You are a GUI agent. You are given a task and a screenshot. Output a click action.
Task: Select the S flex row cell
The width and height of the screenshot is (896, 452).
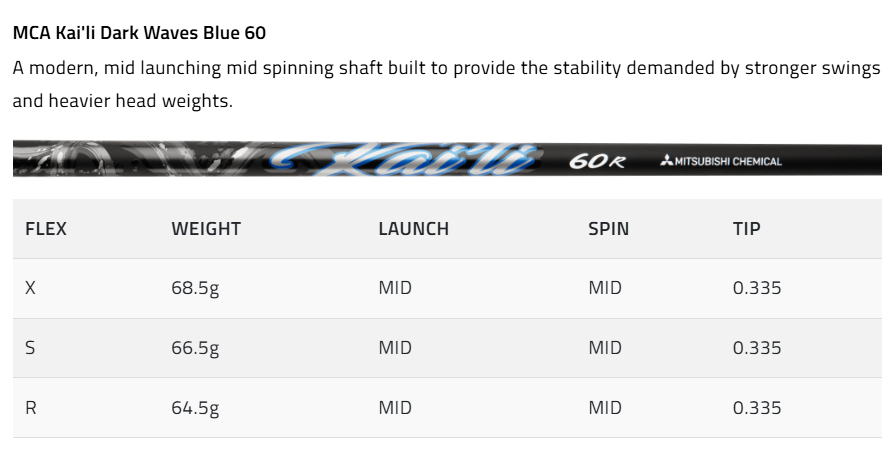[x=30, y=348]
